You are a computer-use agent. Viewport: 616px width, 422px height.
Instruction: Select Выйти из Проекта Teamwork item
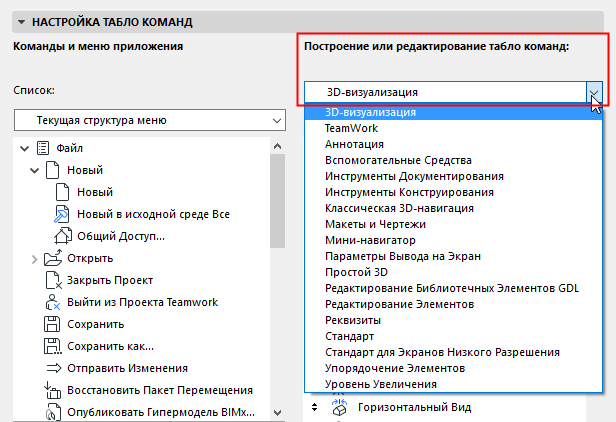(142, 302)
